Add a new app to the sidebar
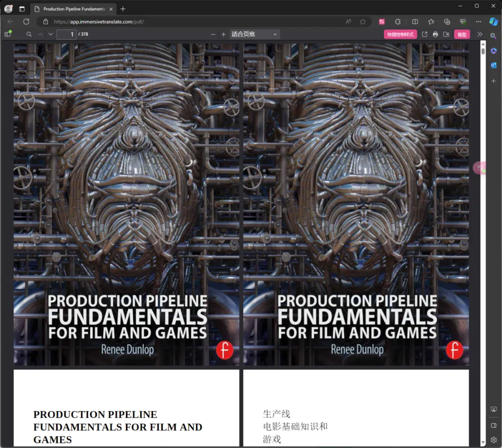502x448 pixels. 493,81
